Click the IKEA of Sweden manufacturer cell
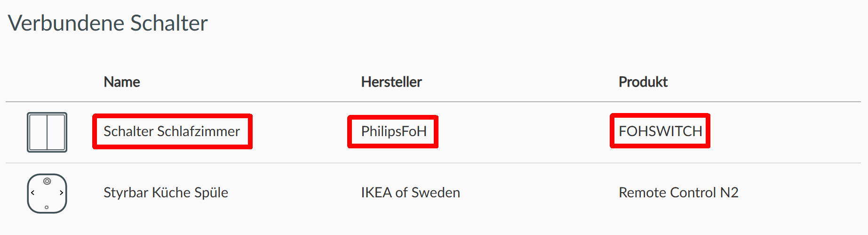The height and width of the screenshot is (235, 868). (410, 193)
